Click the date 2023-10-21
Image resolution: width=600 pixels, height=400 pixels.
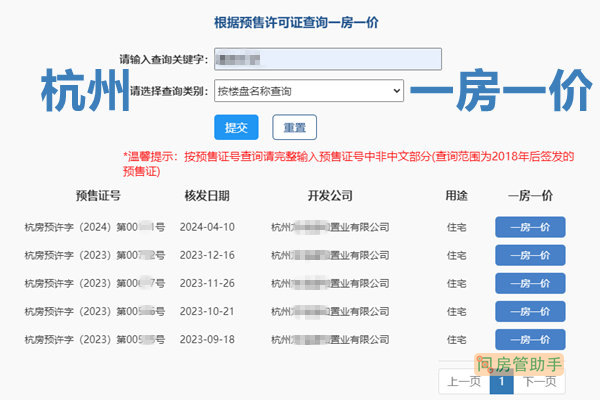coord(207,312)
